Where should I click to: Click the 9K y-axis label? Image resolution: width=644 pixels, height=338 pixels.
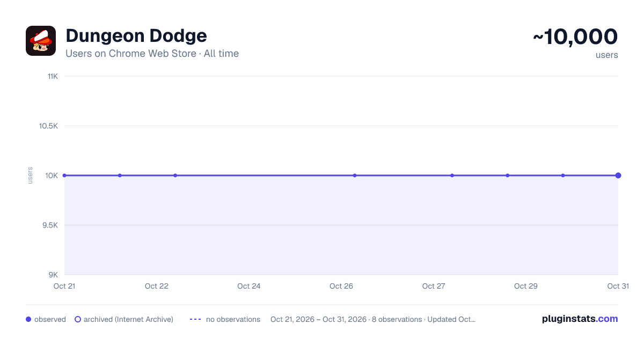pyautogui.click(x=53, y=275)
